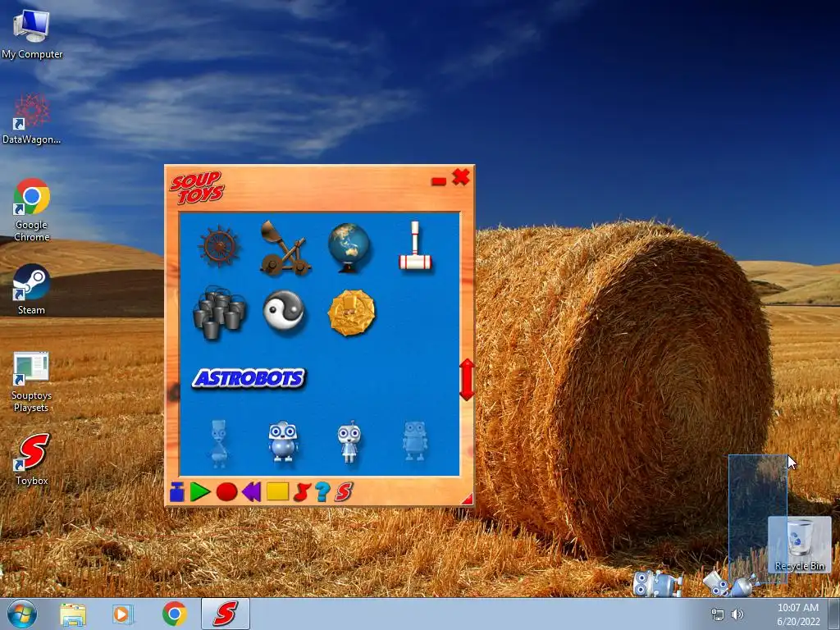
Task: Toggle sound with red music note
Action: pos(302,492)
